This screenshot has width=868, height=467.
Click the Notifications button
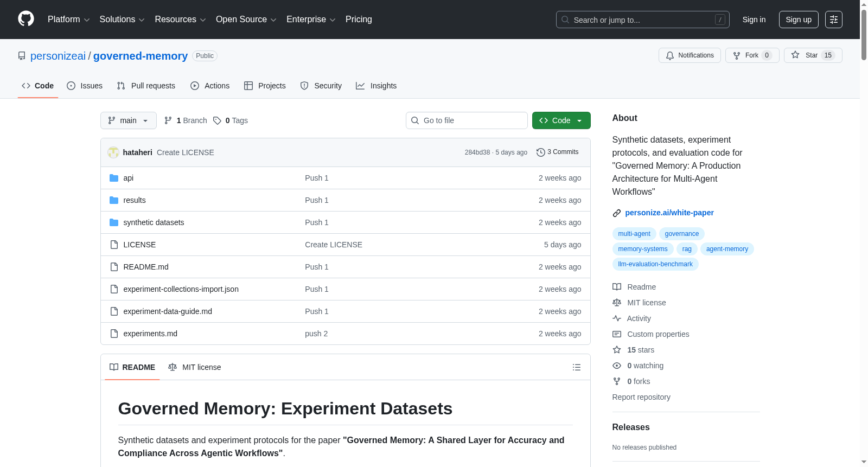(690, 55)
